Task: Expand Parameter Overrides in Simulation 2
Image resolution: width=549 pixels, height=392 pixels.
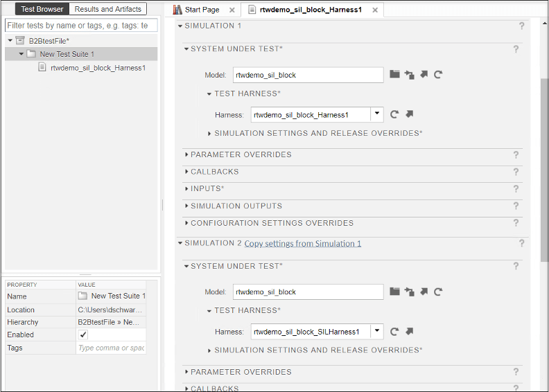Action: pyautogui.click(x=186, y=372)
